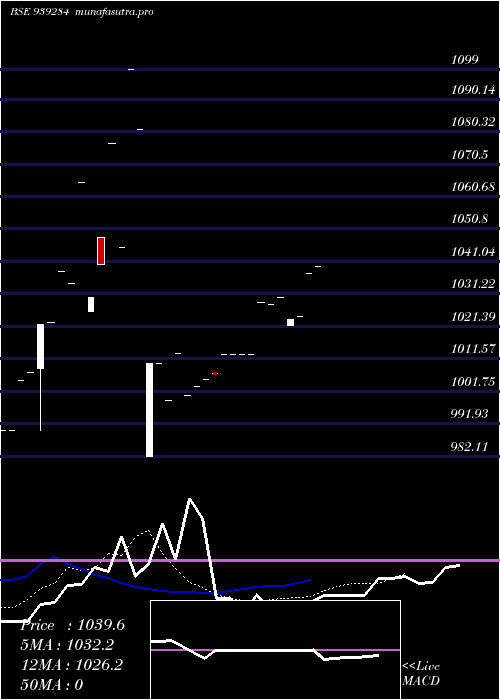Click the 50MA : 0 readout
The height and width of the screenshot is (700, 500).
pos(52,684)
